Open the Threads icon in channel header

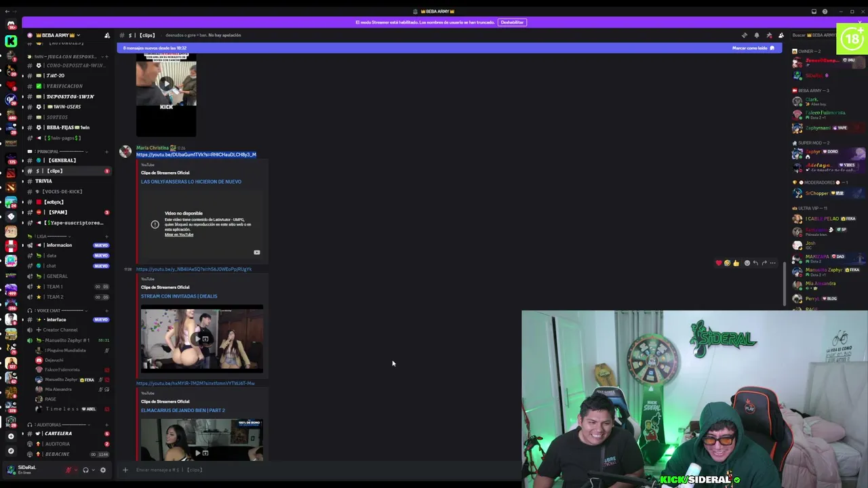click(745, 35)
